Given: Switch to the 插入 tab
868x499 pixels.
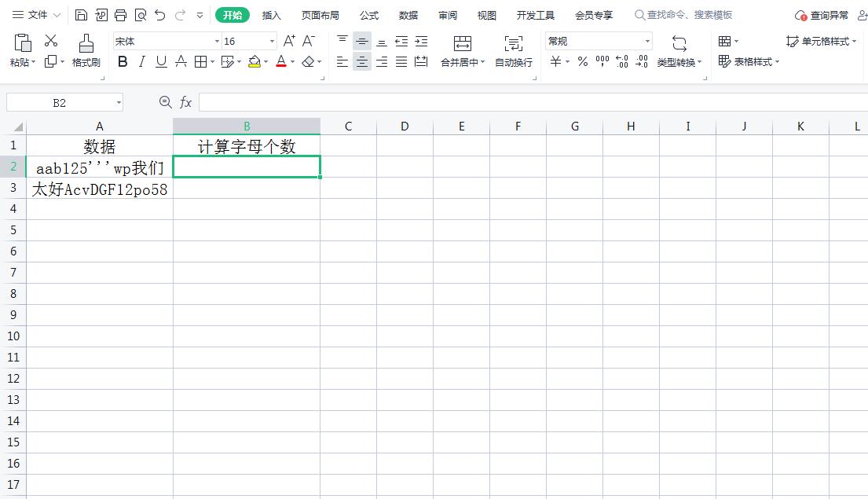Looking at the screenshot, I should pos(271,16).
